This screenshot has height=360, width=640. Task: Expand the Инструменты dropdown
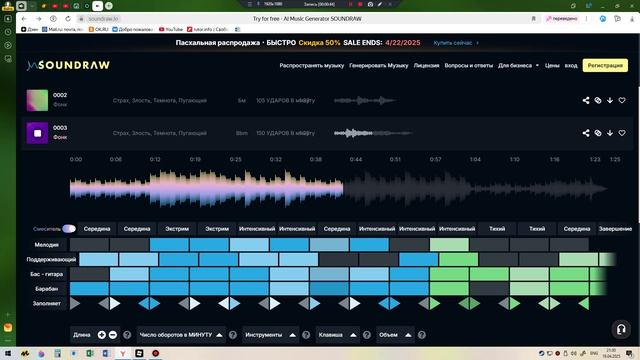270,335
